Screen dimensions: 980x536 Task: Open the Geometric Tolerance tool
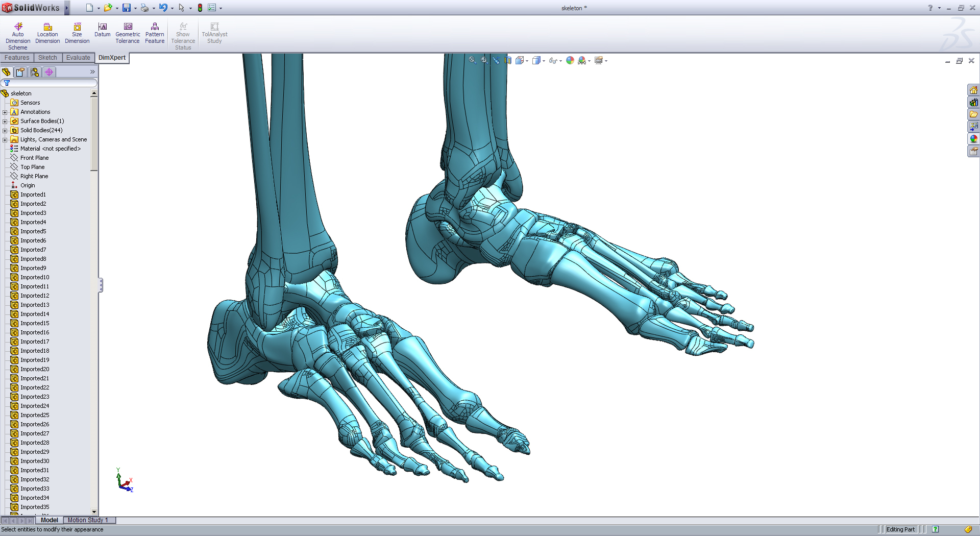pos(128,32)
